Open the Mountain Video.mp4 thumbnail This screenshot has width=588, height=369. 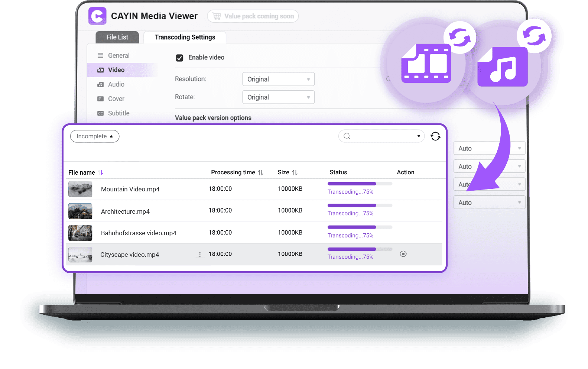coord(80,189)
